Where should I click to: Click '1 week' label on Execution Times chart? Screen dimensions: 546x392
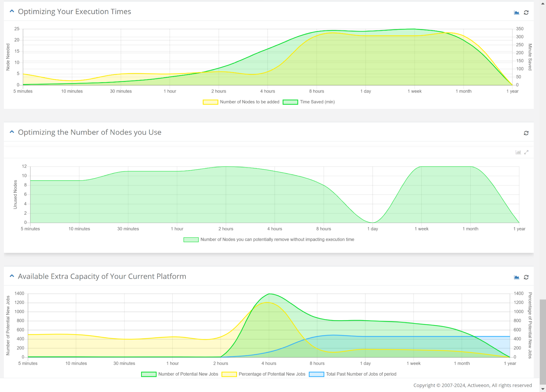[x=415, y=91]
